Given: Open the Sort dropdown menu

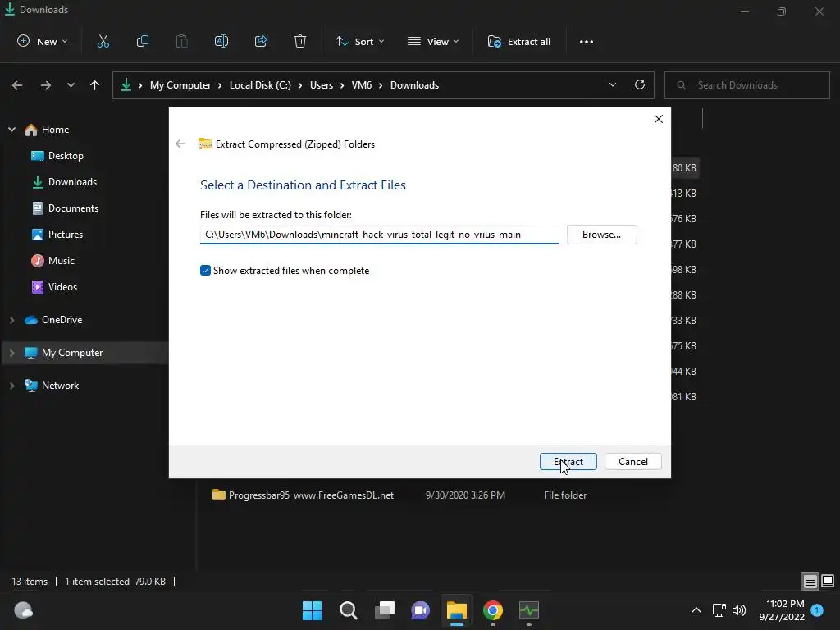Looking at the screenshot, I should coord(360,41).
